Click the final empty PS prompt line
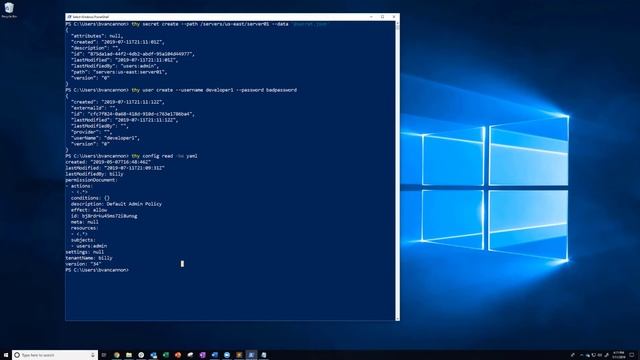Screen dimensions: 640x360 97,270
